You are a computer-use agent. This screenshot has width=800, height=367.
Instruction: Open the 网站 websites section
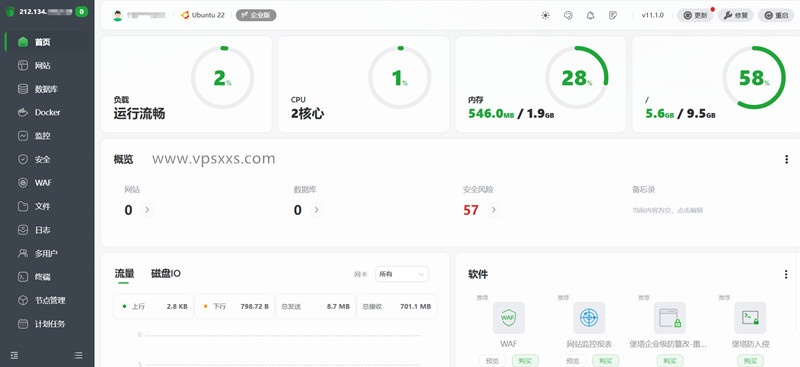pos(47,65)
